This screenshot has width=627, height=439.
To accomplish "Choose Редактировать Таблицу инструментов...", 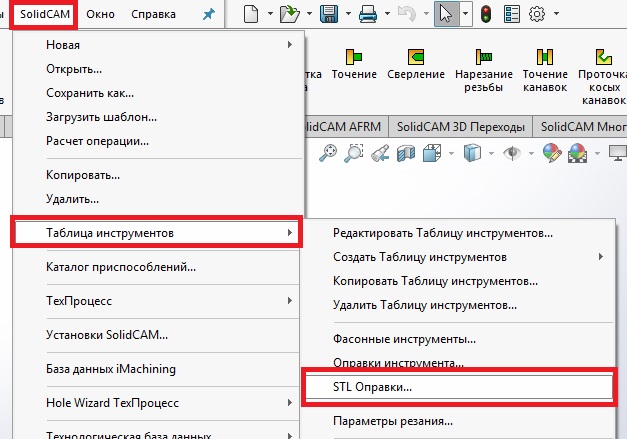I will click(458, 233).
